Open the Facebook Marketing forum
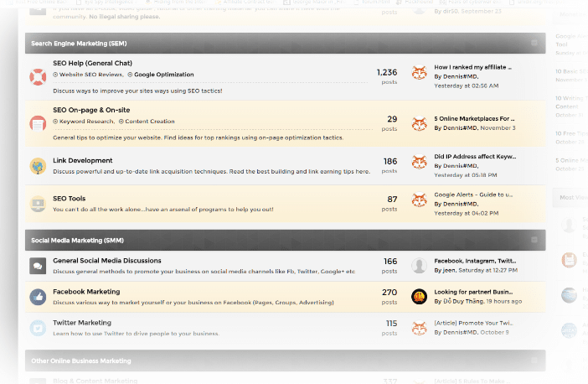 pos(86,292)
